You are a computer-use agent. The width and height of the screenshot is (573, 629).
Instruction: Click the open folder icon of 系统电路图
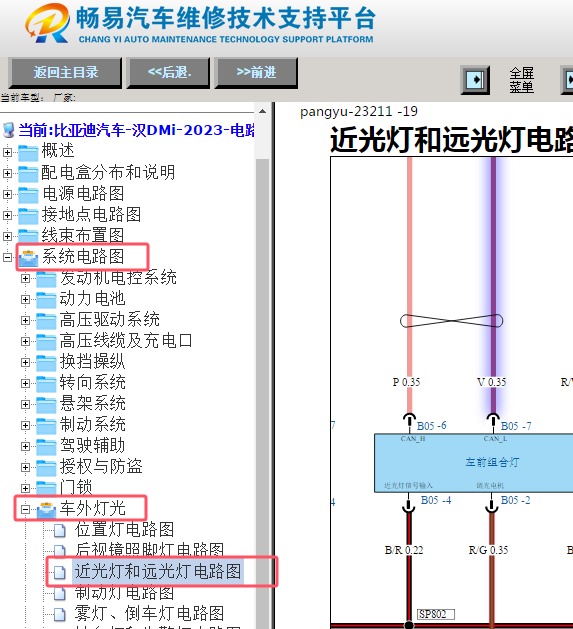(28, 258)
